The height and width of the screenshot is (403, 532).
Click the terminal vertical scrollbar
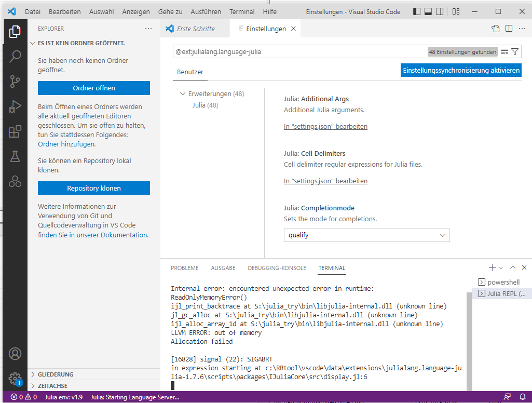tap(469, 341)
